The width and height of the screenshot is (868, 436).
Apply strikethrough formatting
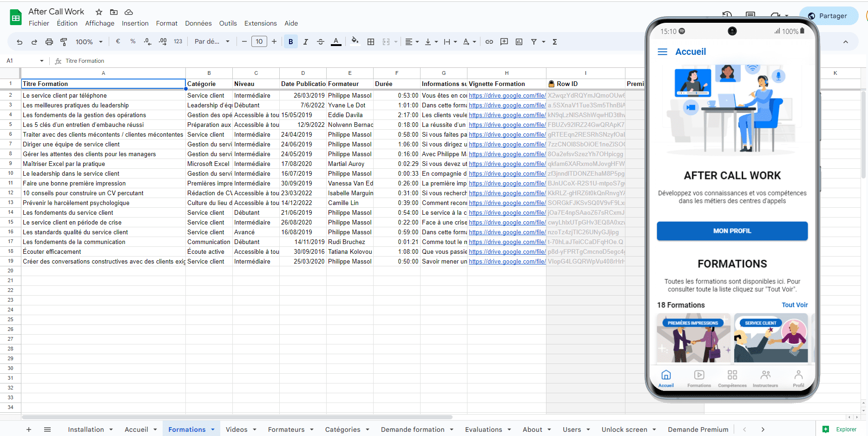321,41
